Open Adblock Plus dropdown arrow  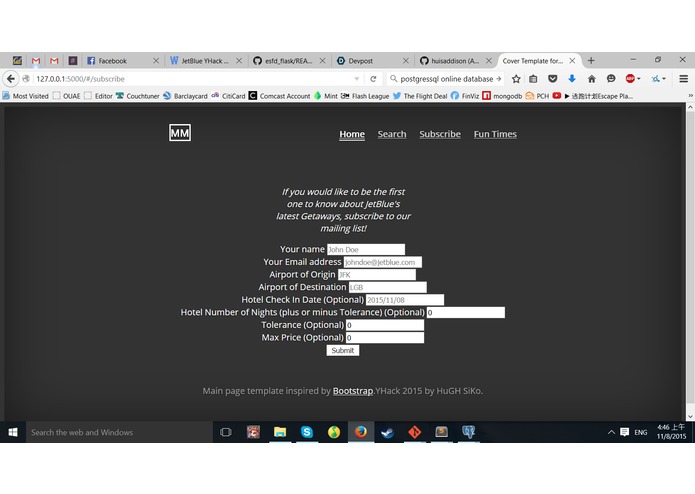point(639,79)
